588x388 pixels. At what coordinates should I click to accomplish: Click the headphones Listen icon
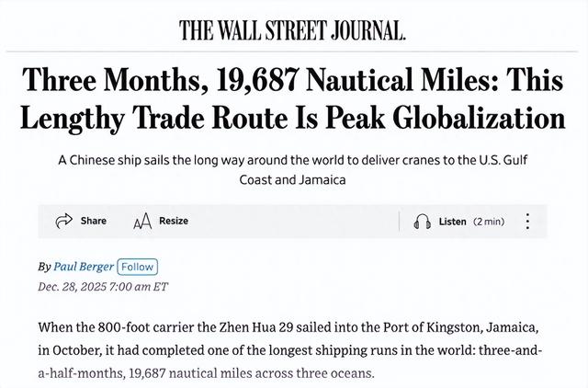423,222
